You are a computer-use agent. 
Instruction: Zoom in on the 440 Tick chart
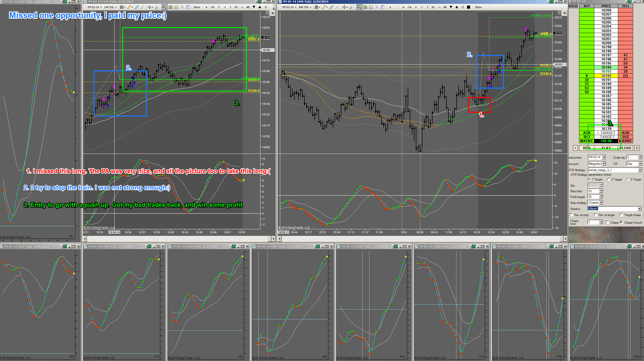pyautogui.click(x=331, y=7)
